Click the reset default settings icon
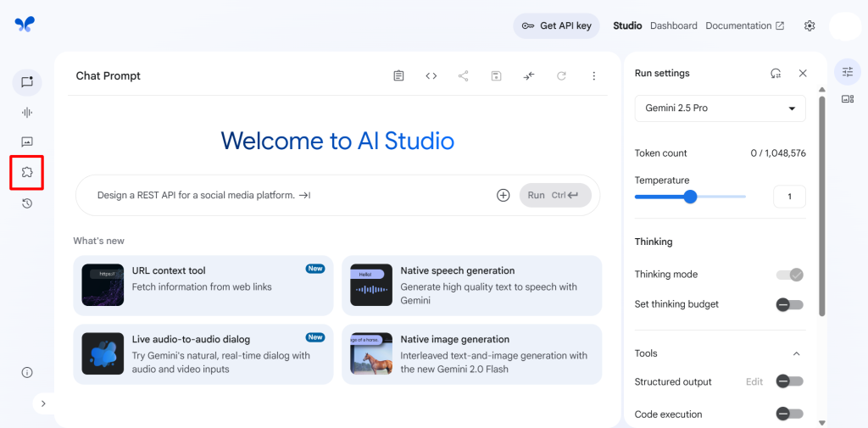868x428 pixels. point(776,73)
